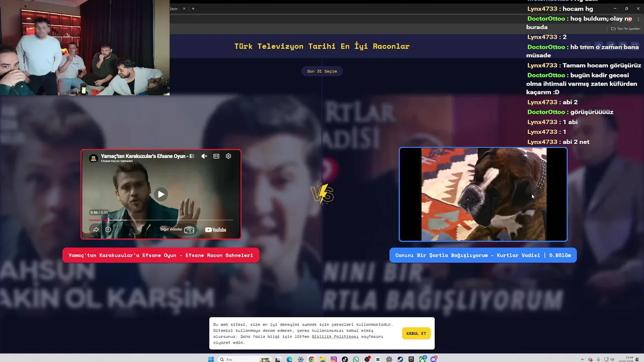Screen dimensions: 644x362
Task: Open the notification bell in the taskbar
Action: pyautogui.click(x=637, y=359)
